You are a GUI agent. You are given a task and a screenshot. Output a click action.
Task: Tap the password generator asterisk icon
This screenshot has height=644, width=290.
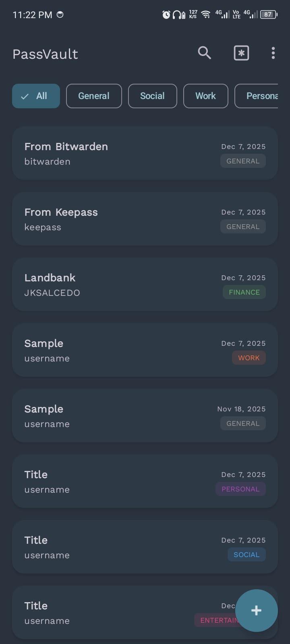[241, 53]
